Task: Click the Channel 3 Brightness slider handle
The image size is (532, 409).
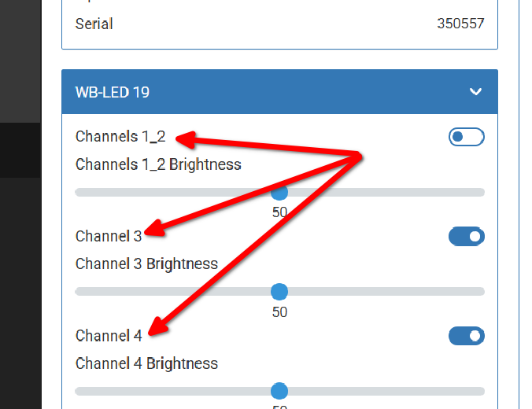Action: click(279, 292)
